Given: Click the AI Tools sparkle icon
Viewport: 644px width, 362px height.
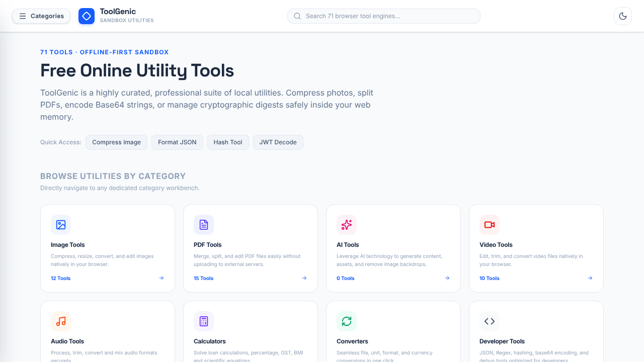Looking at the screenshot, I should coord(347,225).
